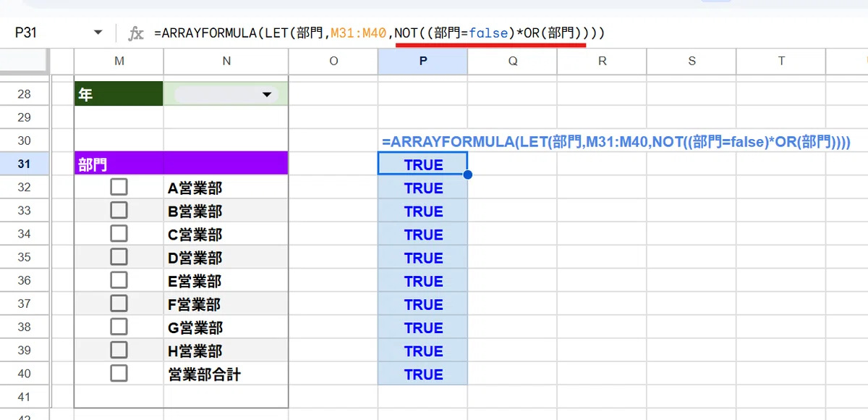Select TRUE cell in row 33
Image resolution: width=868 pixels, height=420 pixels.
point(423,211)
